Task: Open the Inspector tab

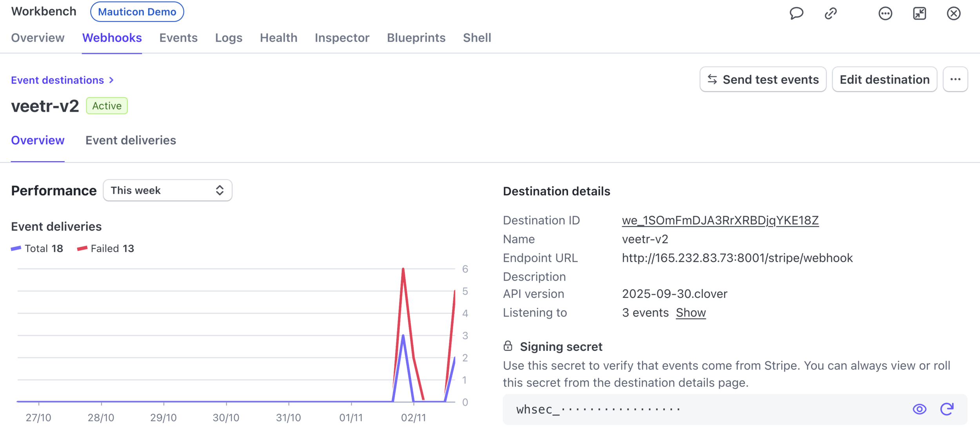Action: 342,38
